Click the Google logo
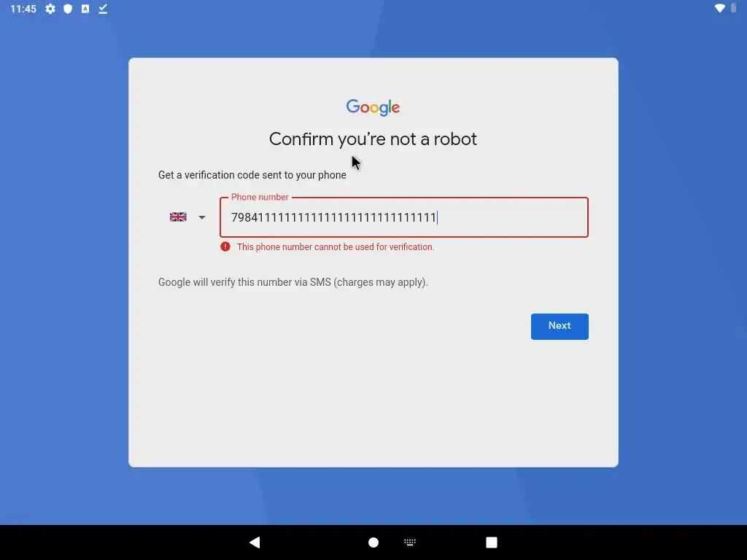The height and width of the screenshot is (560, 747). coord(373,108)
